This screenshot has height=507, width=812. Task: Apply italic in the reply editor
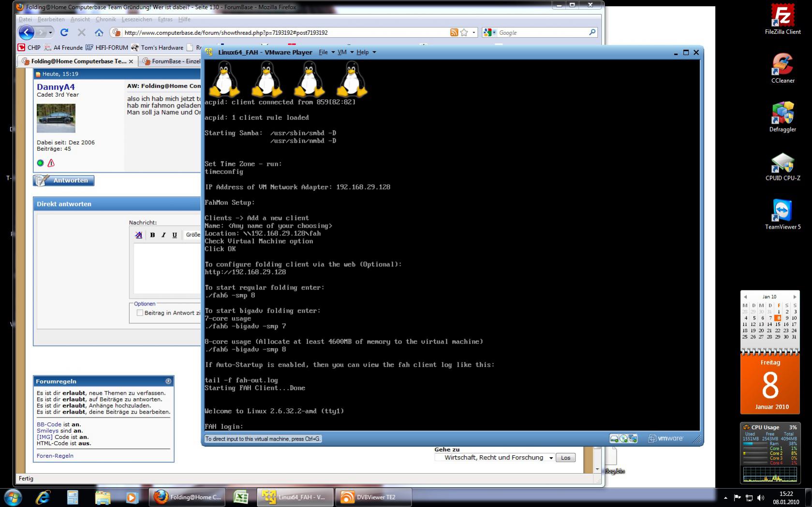point(163,235)
